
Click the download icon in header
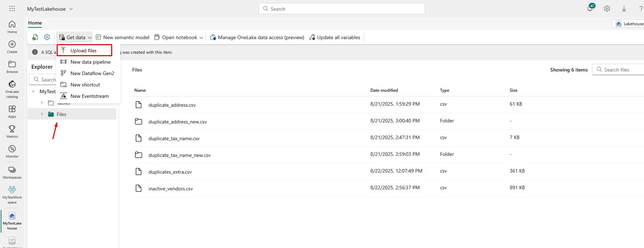click(x=624, y=9)
